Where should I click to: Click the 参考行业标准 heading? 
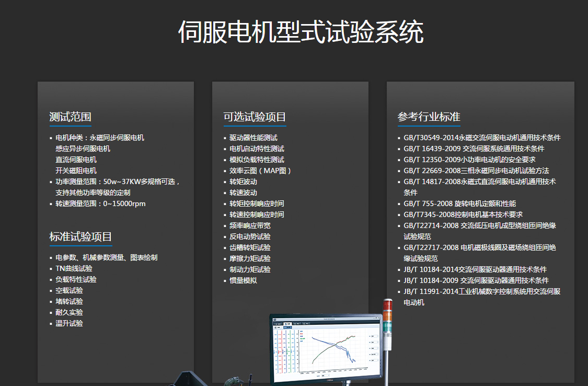(x=429, y=117)
